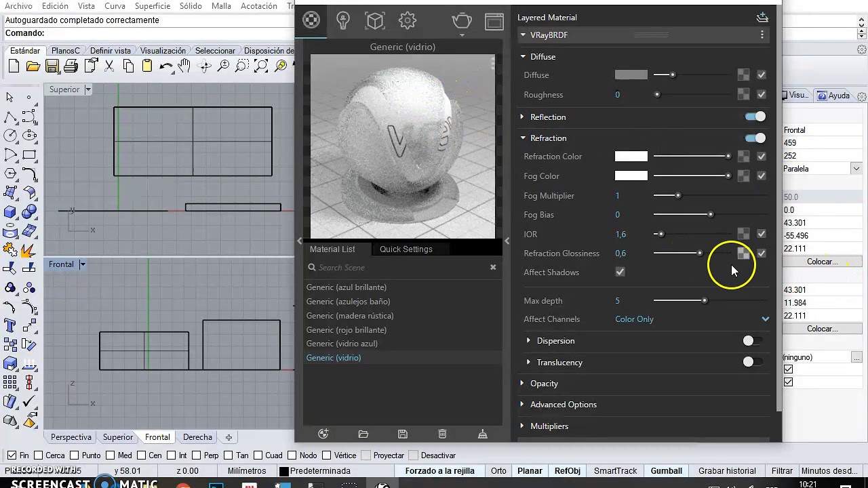
Task: Enable the Translucency switch
Action: (753, 363)
